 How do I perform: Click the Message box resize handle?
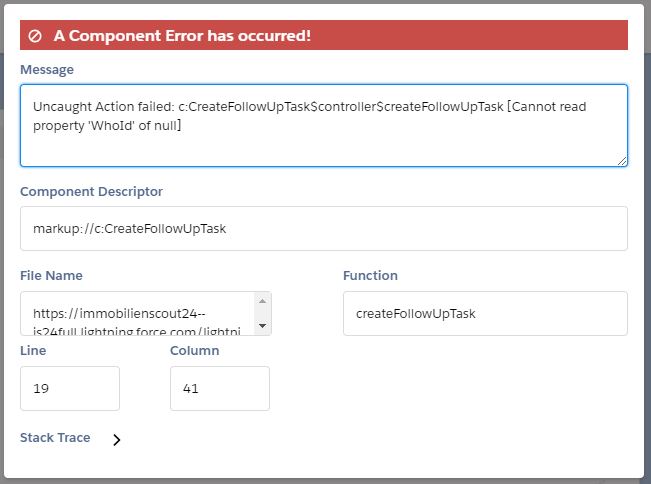coord(622,160)
